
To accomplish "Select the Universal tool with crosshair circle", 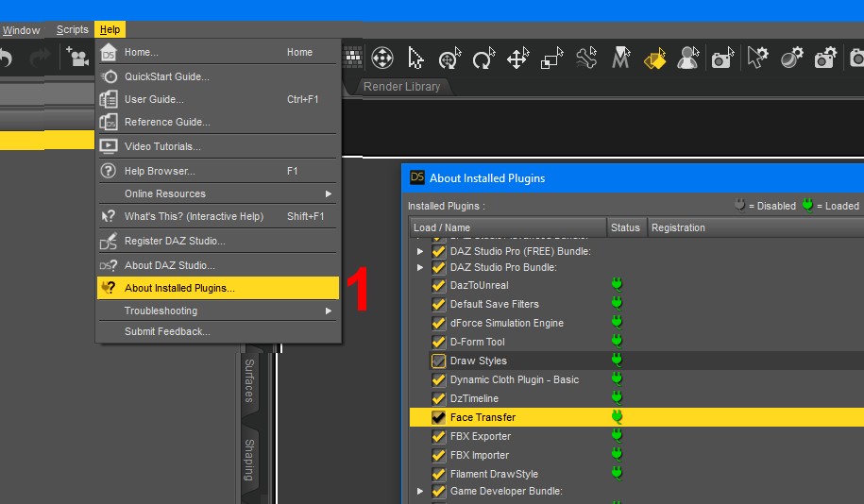I will [449, 58].
